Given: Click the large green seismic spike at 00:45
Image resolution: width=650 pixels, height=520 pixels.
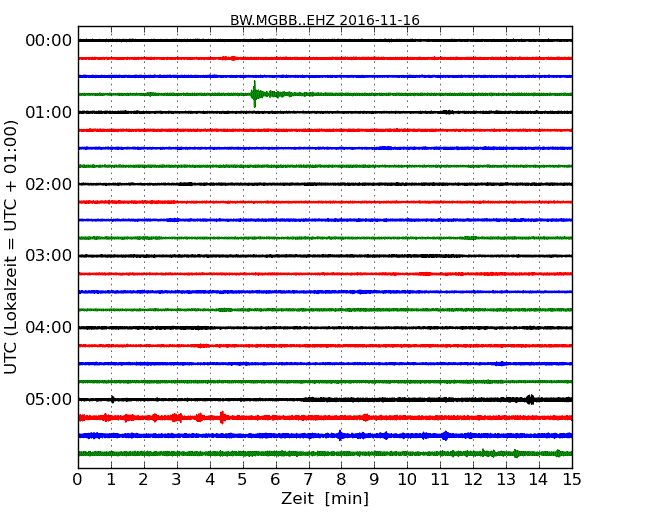Looking at the screenshot, I should pyautogui.click(x=255, y=94).
